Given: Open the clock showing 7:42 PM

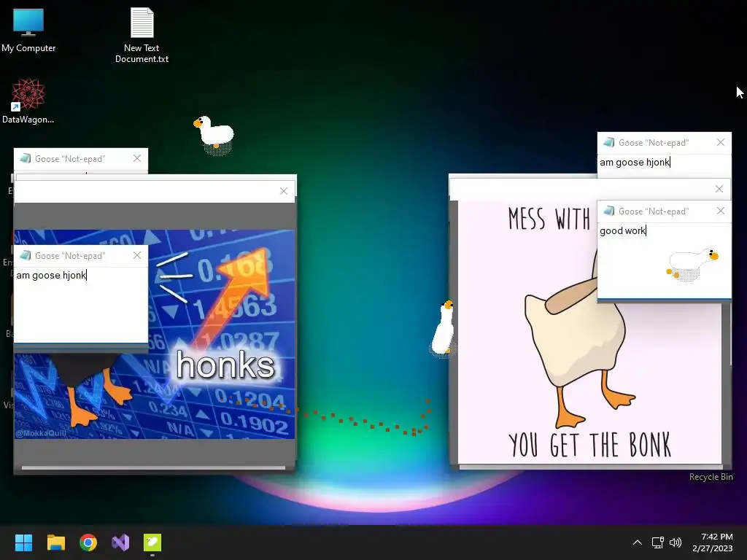Looking at the screenshot, I should pyautogui.click(x=717, y=537).
